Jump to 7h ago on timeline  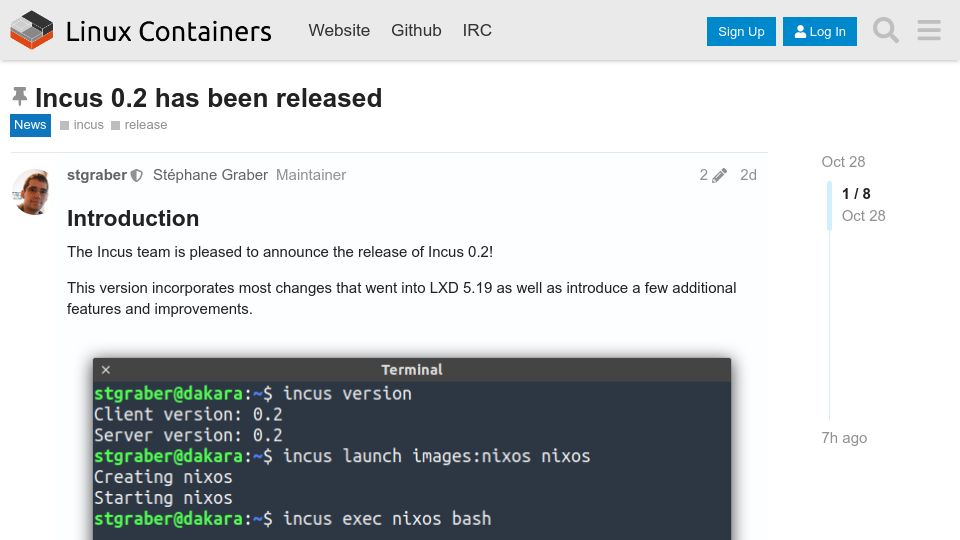coord(844,438)
